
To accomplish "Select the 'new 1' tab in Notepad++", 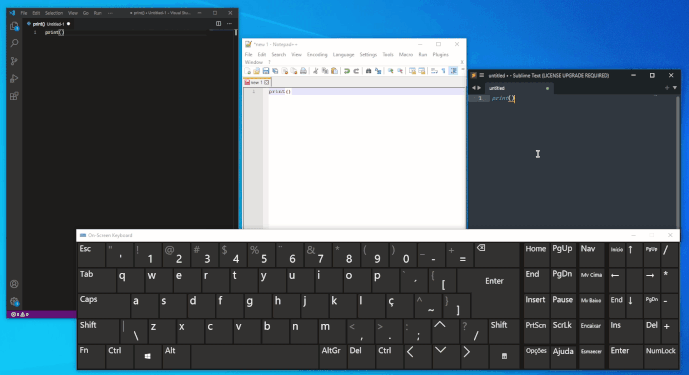I will [x=257, y=82].
